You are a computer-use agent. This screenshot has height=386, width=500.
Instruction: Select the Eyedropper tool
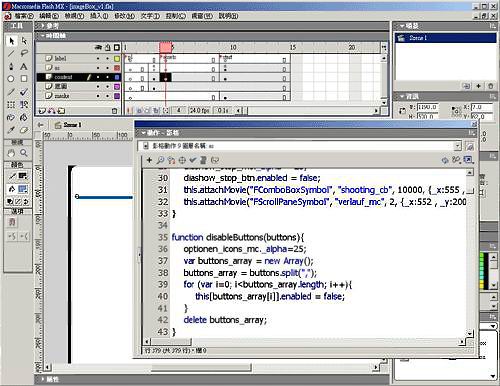[11, 130]
